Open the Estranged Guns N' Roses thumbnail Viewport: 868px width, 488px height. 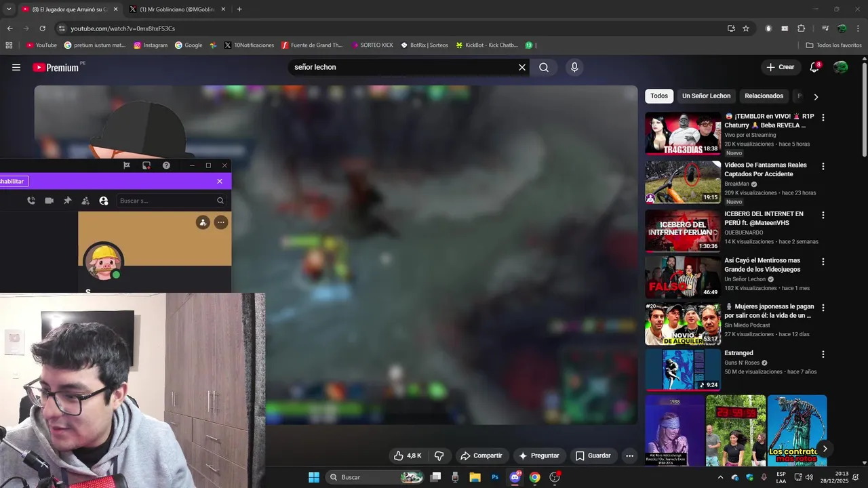pos(683,369)
